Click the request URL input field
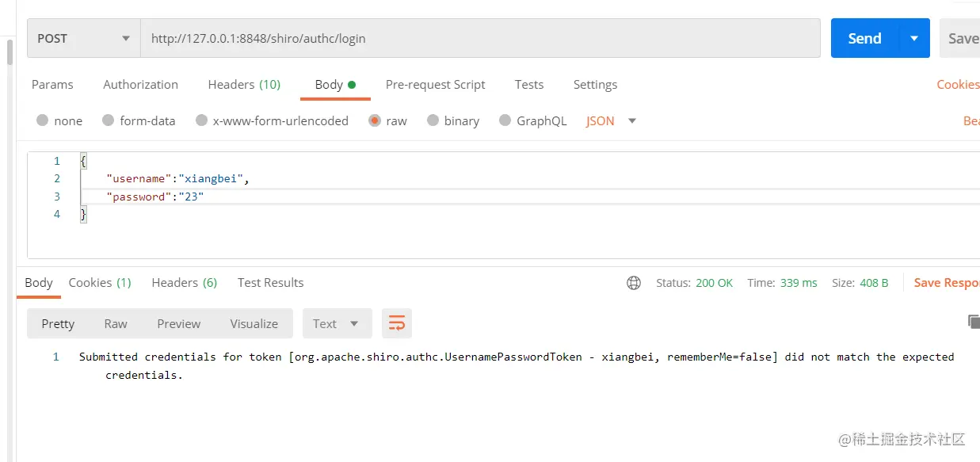This screenshot has width=980, height=462. 480,38
